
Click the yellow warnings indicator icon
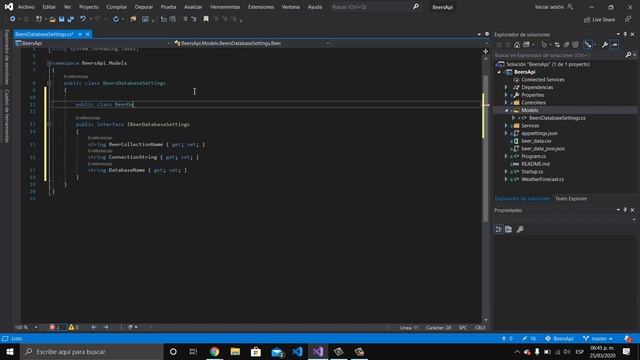coord(71,327)
